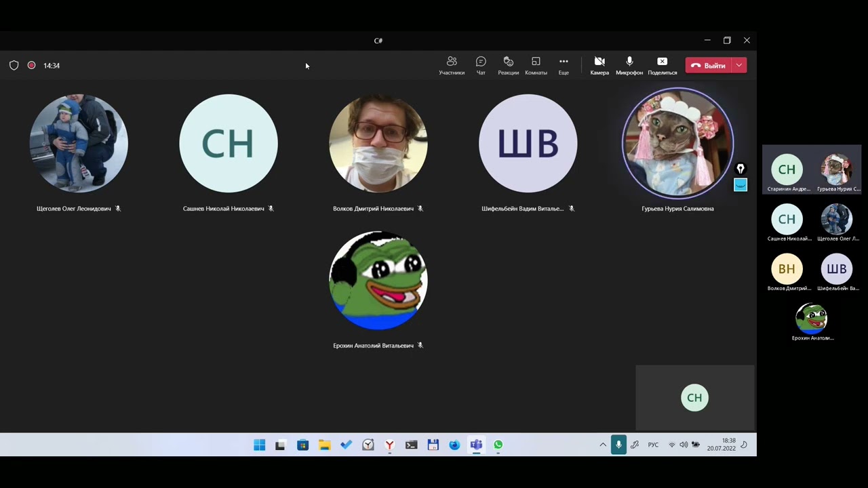Show hidden system tray icons
This screenshot has height=488, width=868.
602,445
